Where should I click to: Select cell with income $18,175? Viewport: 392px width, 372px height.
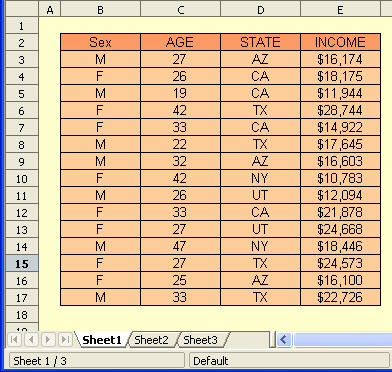pyautogui.click(x=340, y=76)
